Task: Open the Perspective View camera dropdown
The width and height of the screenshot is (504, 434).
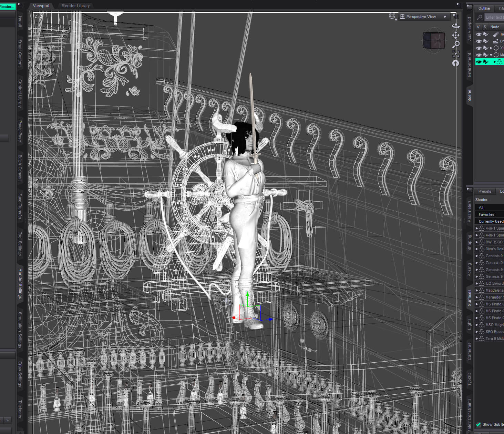Action: click(424, 17)
